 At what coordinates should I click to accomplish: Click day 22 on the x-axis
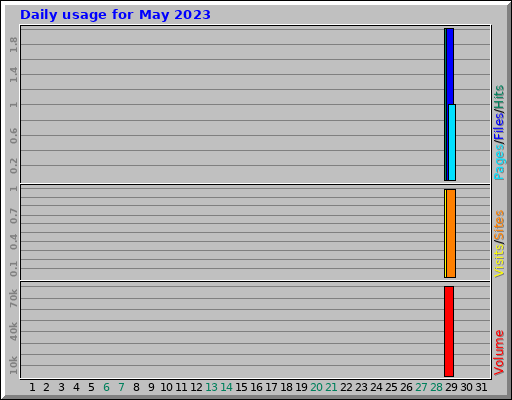click(346, 387)
